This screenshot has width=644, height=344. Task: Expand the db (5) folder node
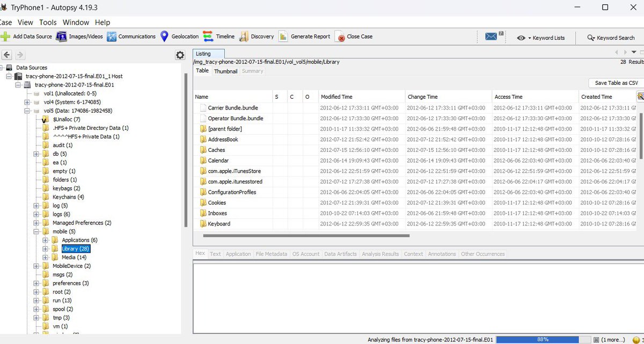[x=36, y=153]
